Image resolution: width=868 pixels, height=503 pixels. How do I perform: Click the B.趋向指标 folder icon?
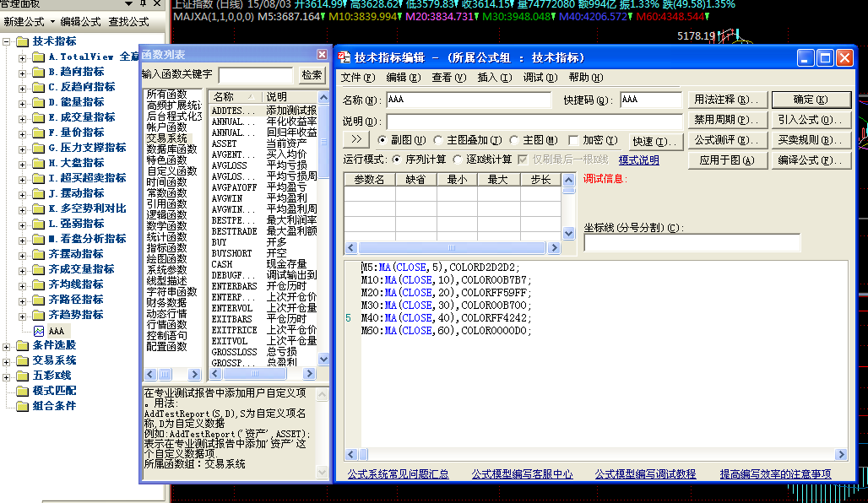pos(38,72)
